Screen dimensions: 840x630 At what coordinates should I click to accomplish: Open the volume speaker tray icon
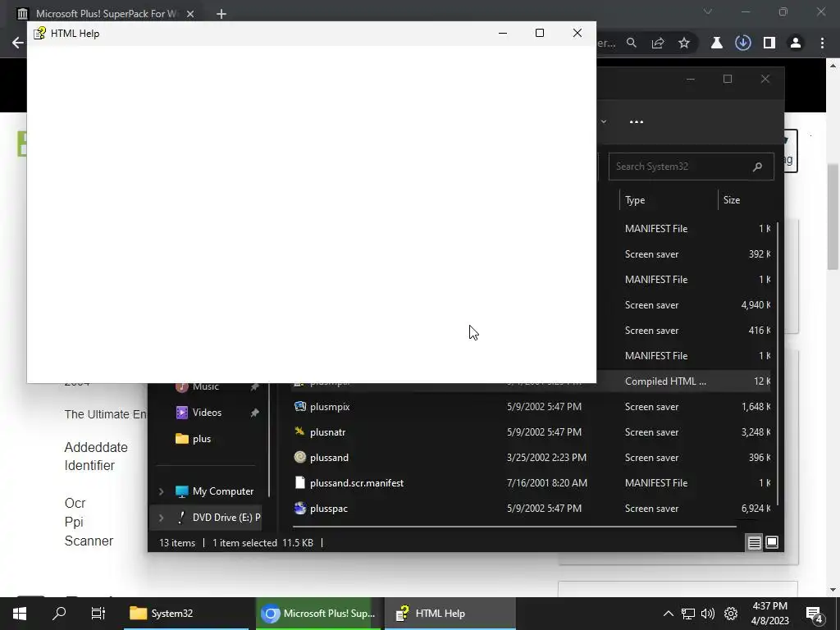(708, 614)
